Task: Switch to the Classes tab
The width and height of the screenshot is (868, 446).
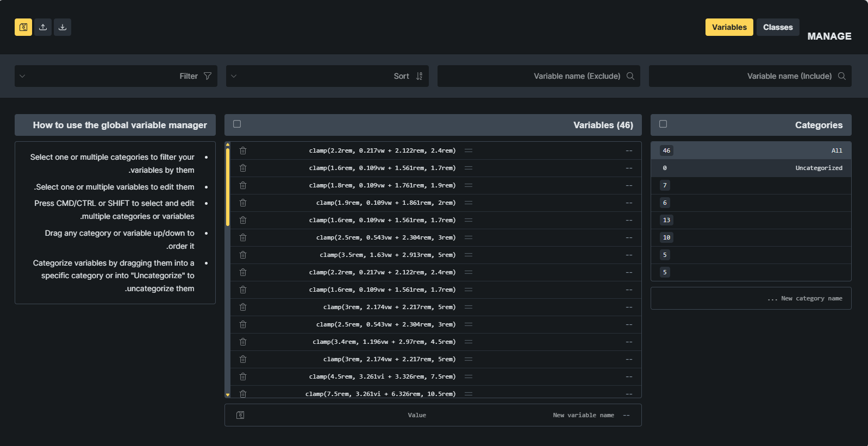Action: (777, 27)
